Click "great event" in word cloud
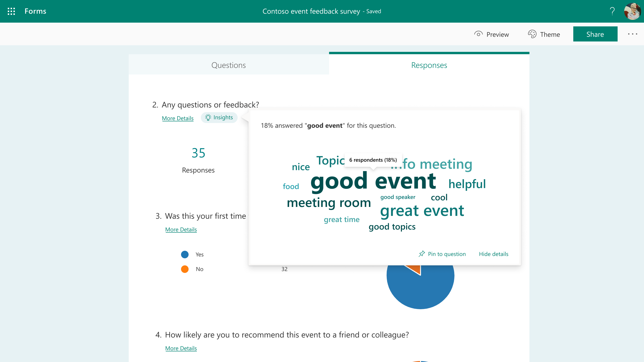The image size is (644, 362). click(422, 210)
